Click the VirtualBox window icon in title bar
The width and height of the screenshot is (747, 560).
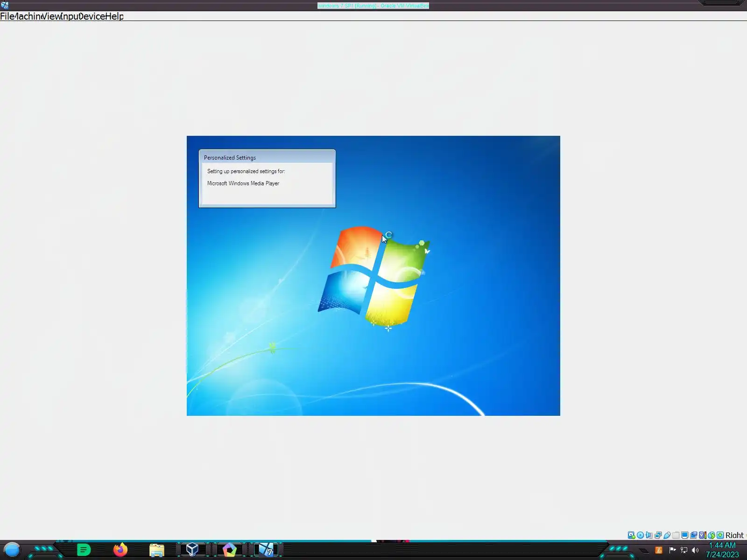pyautogui.click(x=5, y=6)
